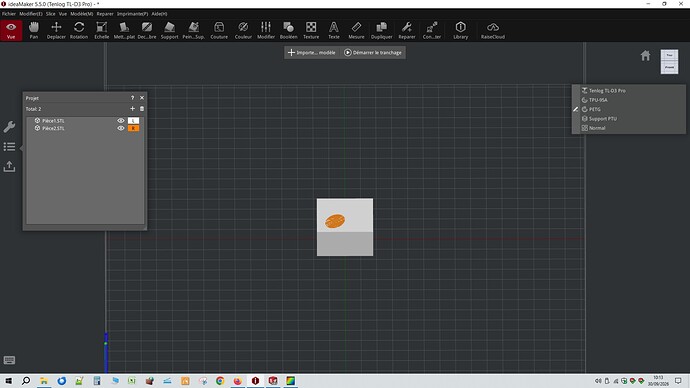The image size is (690, 388).
Task: Select the Deplacer move tool
Action: point(56,30)
